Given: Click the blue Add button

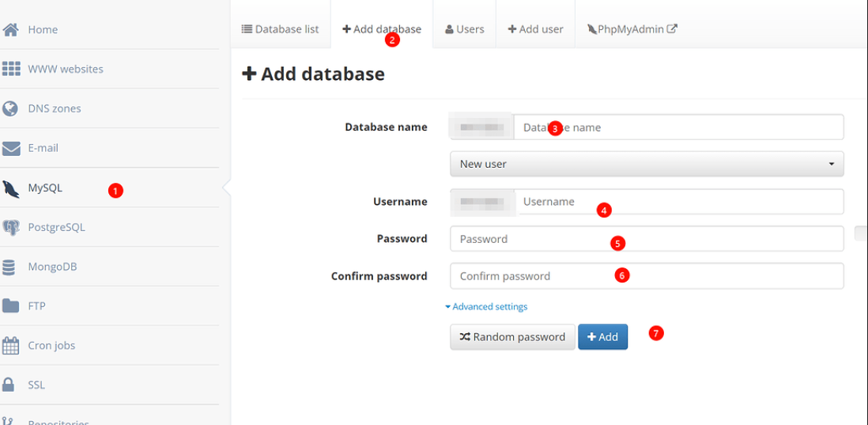Looking at the screenshot, I should 602,336.
